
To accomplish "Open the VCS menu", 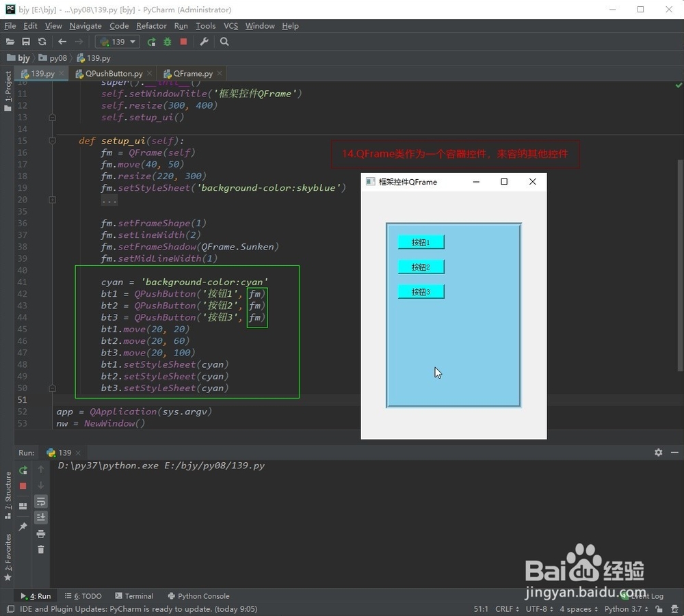I will tap(231, 26).
